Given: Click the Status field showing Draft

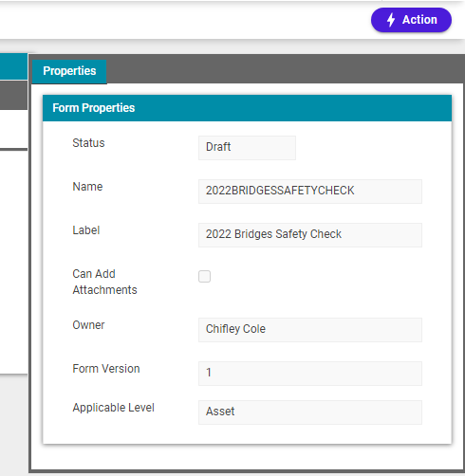Looking at the screenshot, I should click(x=247, y=148).
